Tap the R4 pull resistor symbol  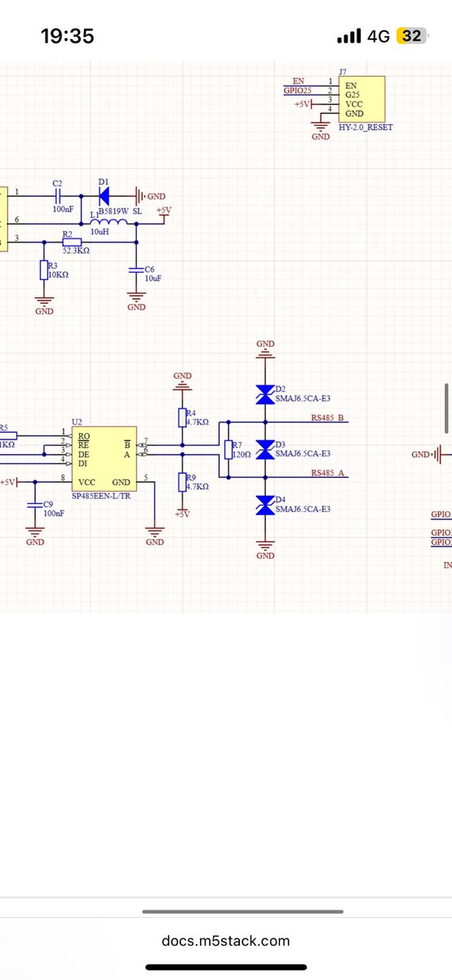[x=182, y=417]
